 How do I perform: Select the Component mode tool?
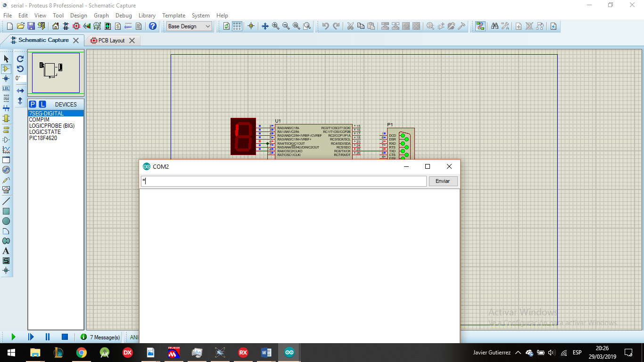pos(6,69)
